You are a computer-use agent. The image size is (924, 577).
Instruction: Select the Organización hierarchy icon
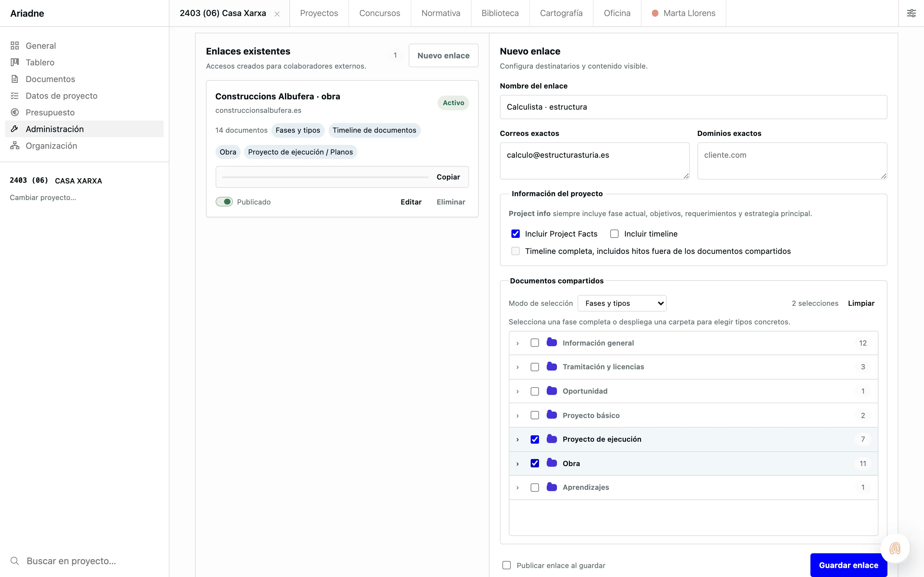point(14,146)
